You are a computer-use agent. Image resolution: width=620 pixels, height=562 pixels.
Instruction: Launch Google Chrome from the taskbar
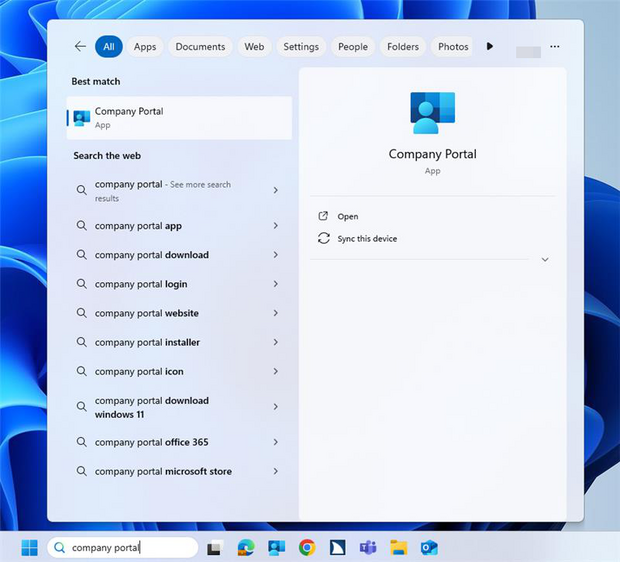(307, 548)
